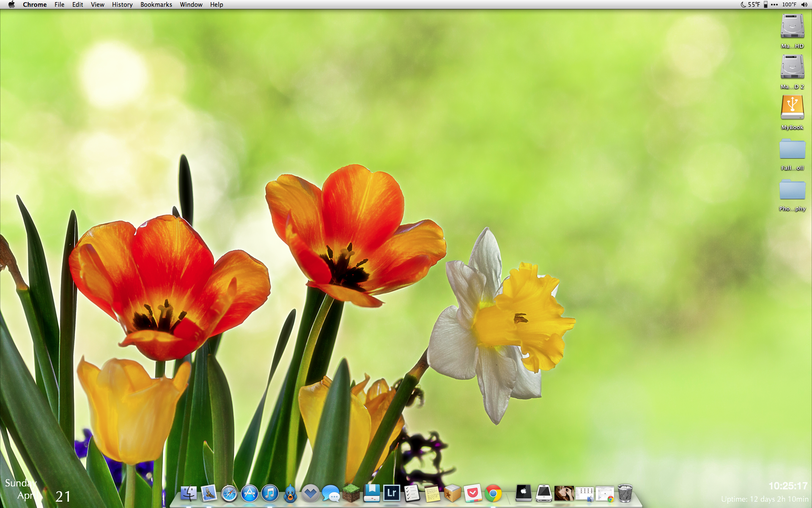Open the 55°F weather menu bar item
This screenshot has width=812, height=508.
[751, 5]
